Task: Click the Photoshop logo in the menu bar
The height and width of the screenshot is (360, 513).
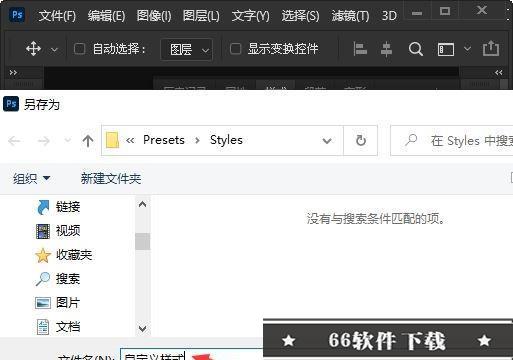Action: (x=17, y=15)
